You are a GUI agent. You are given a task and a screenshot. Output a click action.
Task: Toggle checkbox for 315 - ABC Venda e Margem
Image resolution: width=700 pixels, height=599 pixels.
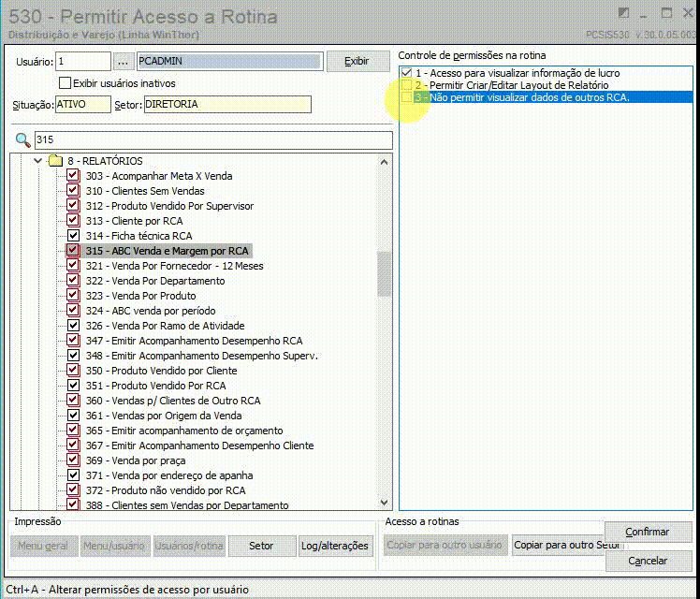[73, 251]
